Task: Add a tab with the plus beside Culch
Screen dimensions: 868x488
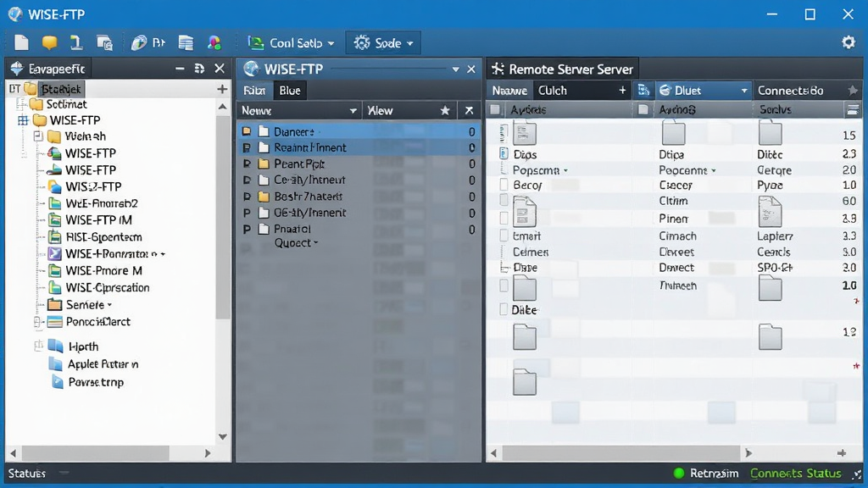Action: (622, 90)
